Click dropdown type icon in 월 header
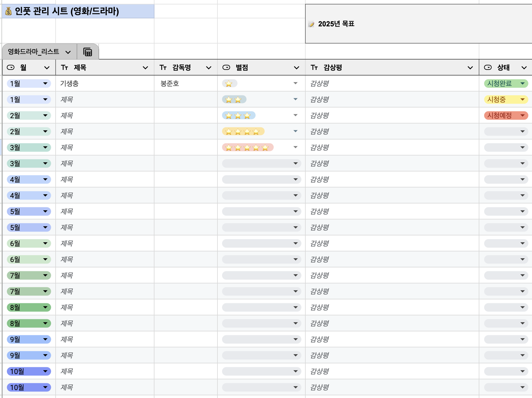The height and width of the screenshot is (398, 532). point(11,68)
